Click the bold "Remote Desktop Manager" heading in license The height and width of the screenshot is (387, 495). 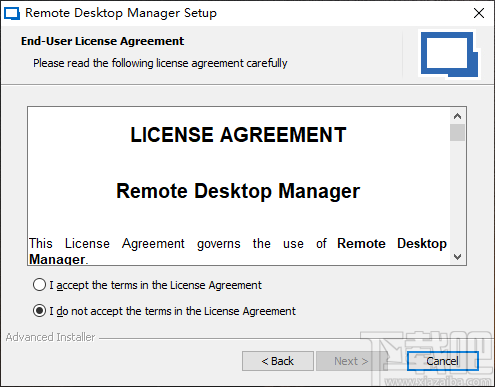coord(238,191)
